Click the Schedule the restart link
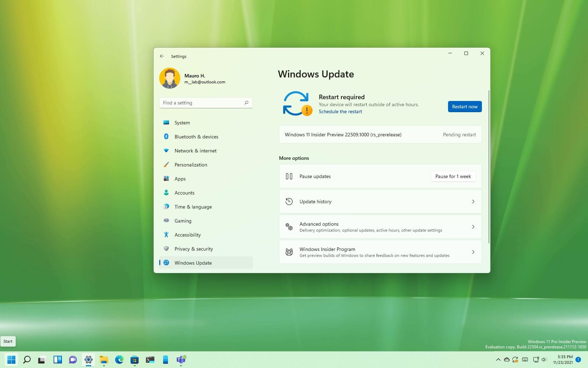The width and height of the screenshot is (588, 368). point(340,111)
